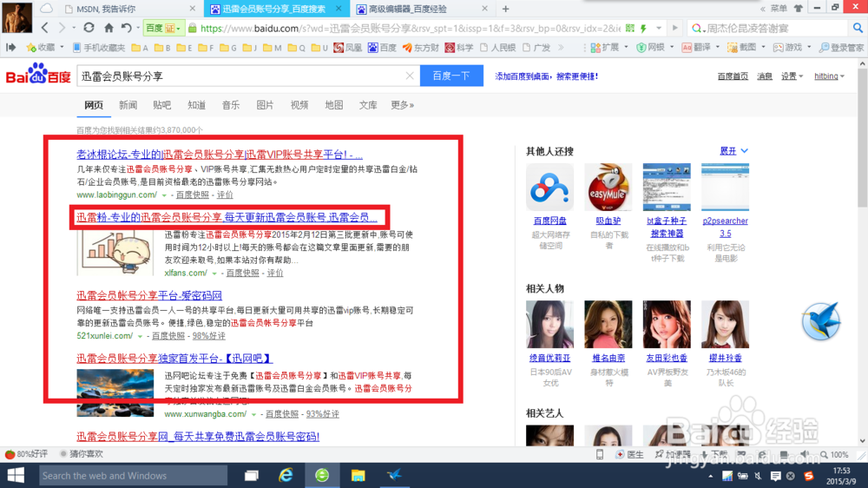Open a new tab with the plus icon
The height and width of the screenshot is (488, 868).
click(505, 9)
